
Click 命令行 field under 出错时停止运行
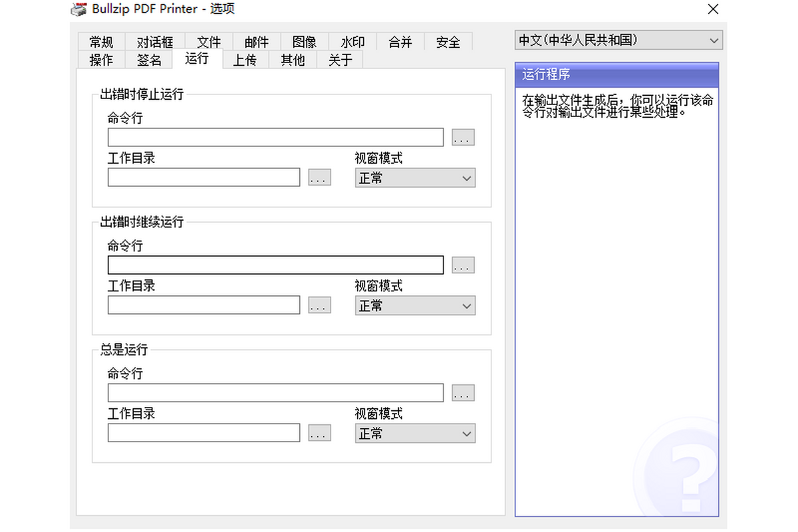tap(275, 137)
